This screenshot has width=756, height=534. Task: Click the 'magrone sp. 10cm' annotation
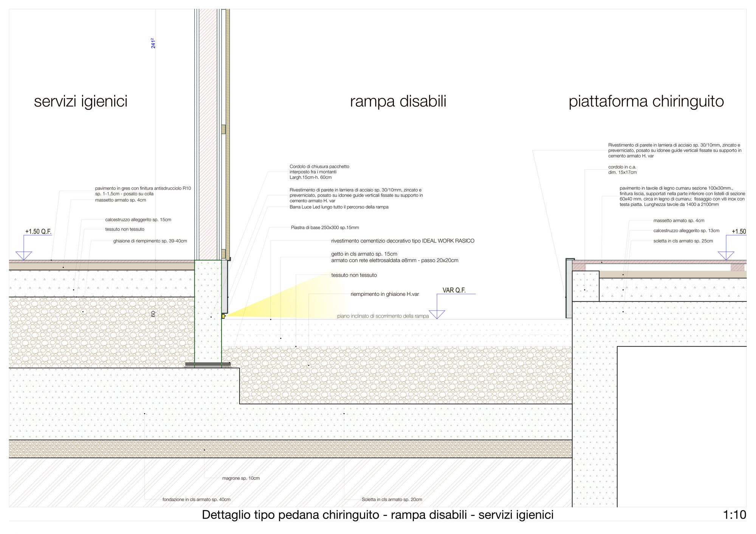point(241,478)
